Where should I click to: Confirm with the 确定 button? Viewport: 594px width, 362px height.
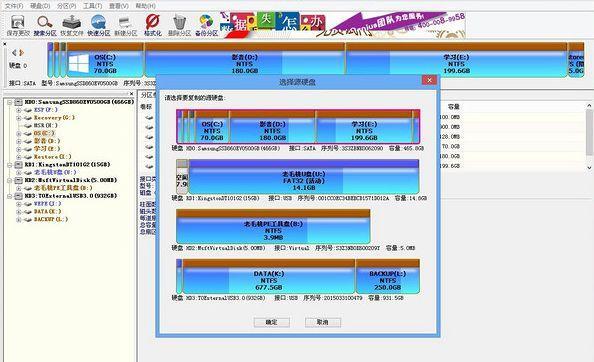[272, 322]
